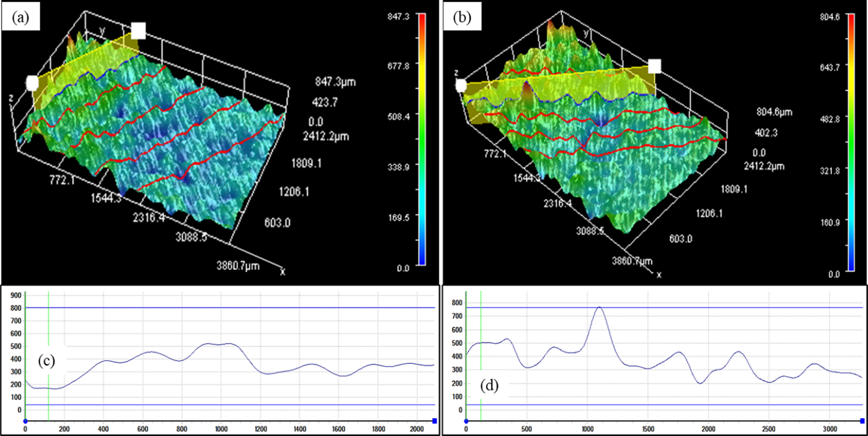The height and width of the screenshot is (436, 868).
Task: Click the blue square at profile (c) end
Action: tap(435, 421)
